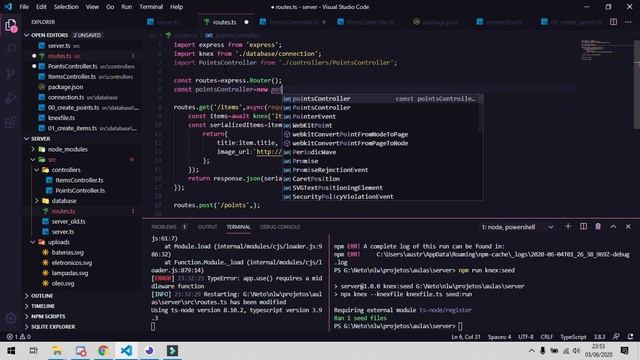Open File Explorer from taskbar
Image resolution: width=640 pixels, height=360 pixels.
tap(57, 351)
